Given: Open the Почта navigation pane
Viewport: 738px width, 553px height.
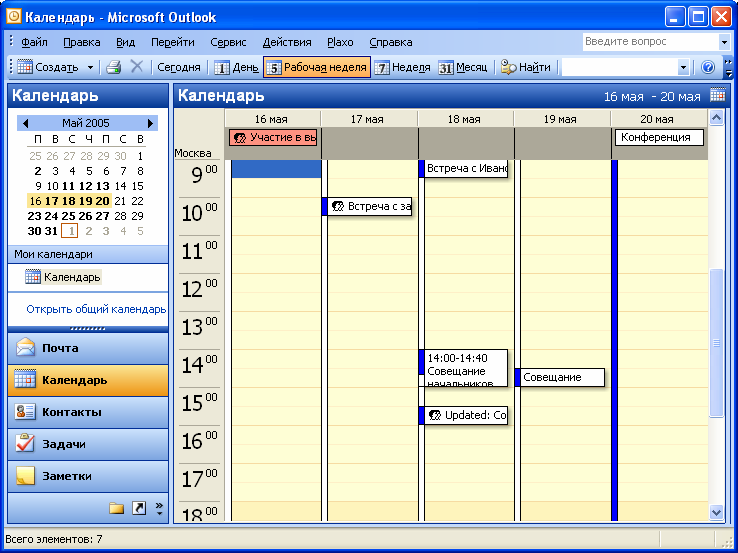Looking at the screenshot, I should [88, 348].
